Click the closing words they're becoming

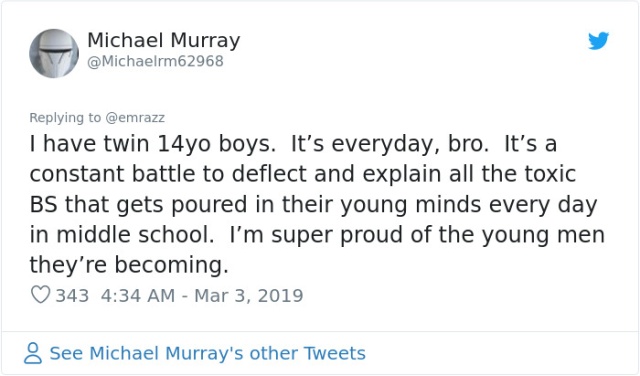point(129,265)
